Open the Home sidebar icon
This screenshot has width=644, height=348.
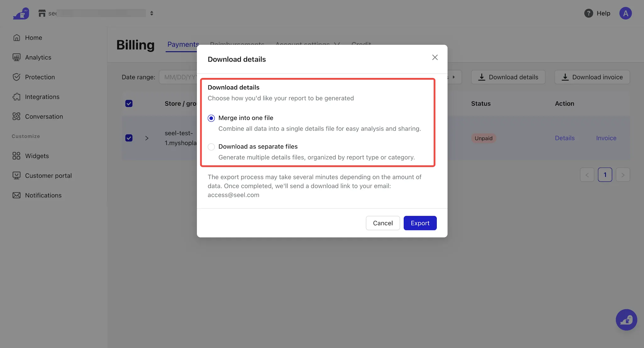17,38
